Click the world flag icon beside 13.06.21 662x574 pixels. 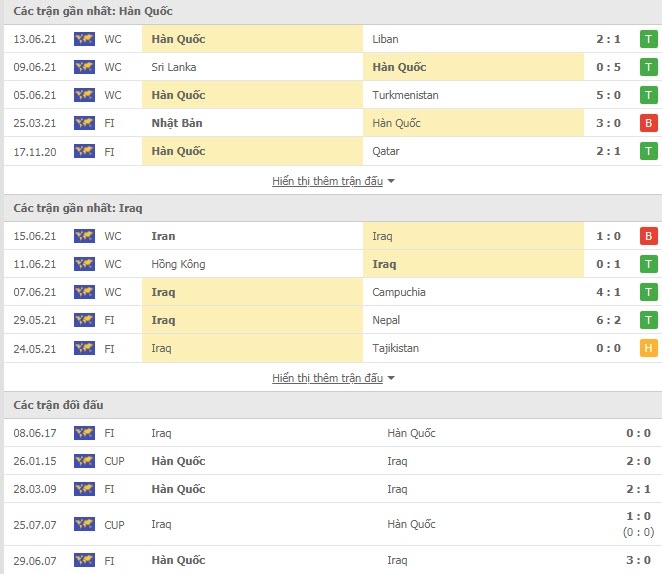point(84,39)
